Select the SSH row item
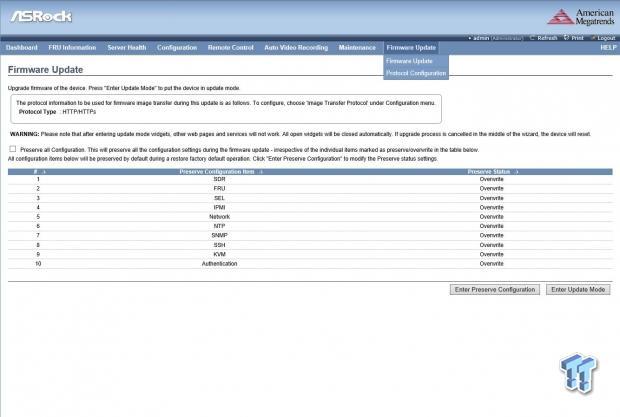 click(x=219, y=245)
